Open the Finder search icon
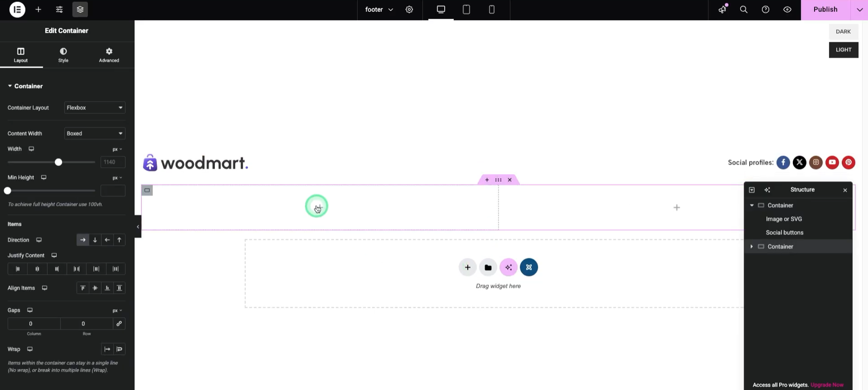This screenshot has height=390, width=868. point(744,9)
